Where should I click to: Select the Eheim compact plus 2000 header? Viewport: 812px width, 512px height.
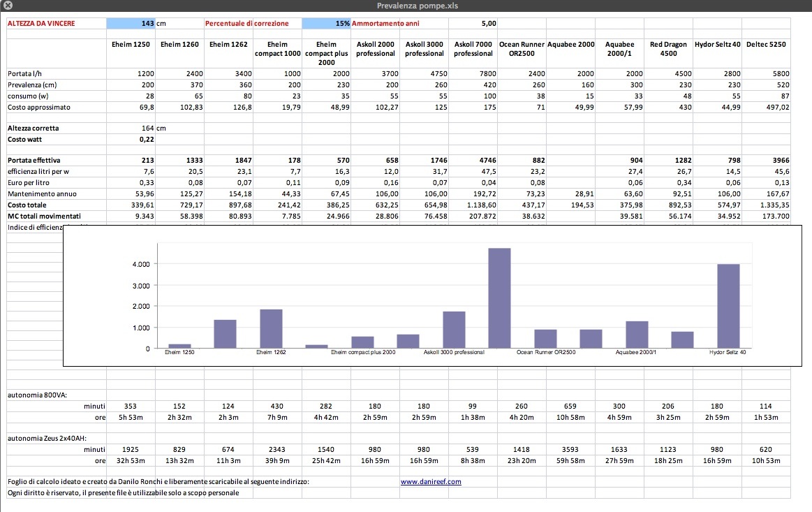point(326,53)
